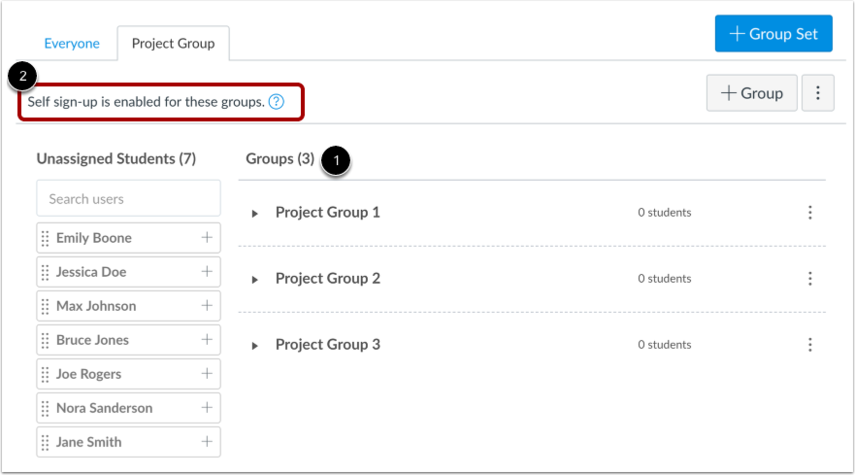The width and height of the screenshot is (855, 475).
Task: Open the group set options kebab menu
Action: 817,93
